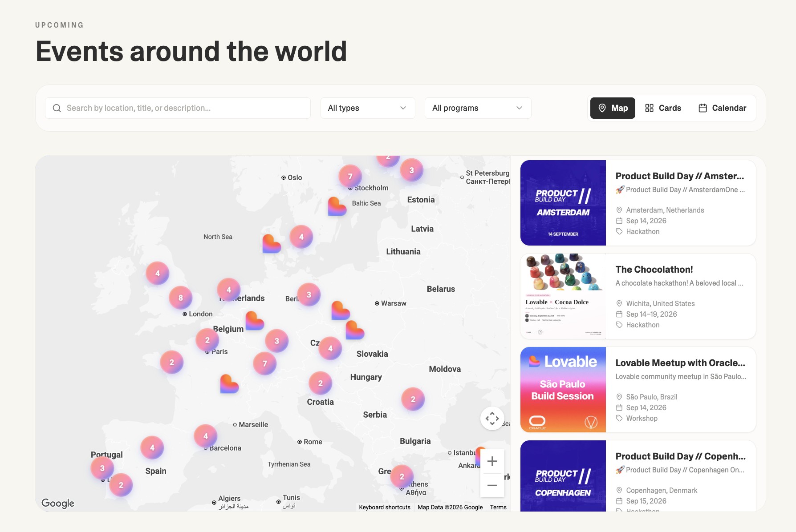Zoom in on the map
The image size is (796, 532).
click(x=492, y=461)
